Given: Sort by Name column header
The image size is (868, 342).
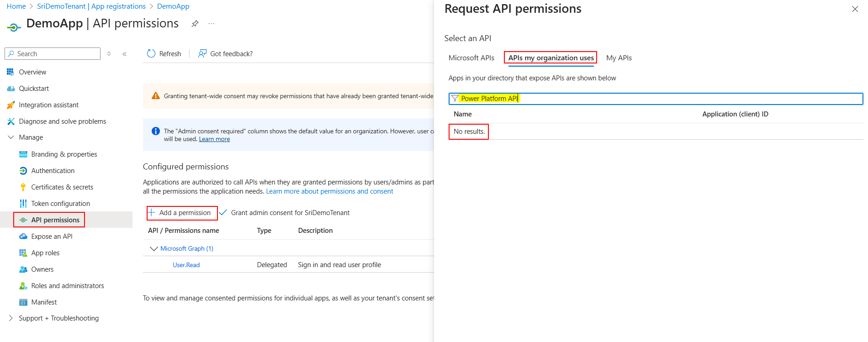Looking at the screenshot, I should click(x=463, y=114).
